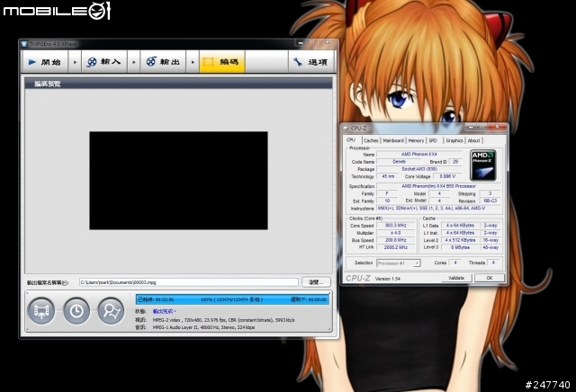The height and width of the screenshot is (392, 576).
Task: Click the round clock icon button
Action: (76, 311)
